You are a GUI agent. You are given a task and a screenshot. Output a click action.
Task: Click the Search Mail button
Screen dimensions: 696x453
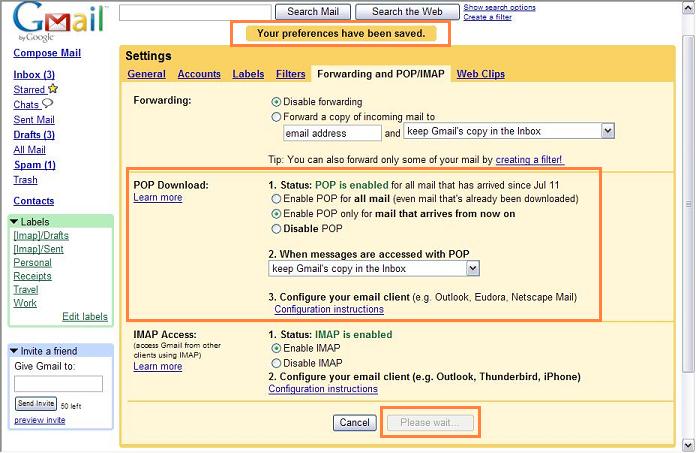(x=313, y=12)
